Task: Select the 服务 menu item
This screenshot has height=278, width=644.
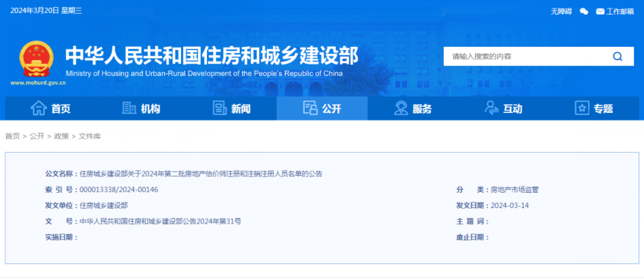Action: 412,108
